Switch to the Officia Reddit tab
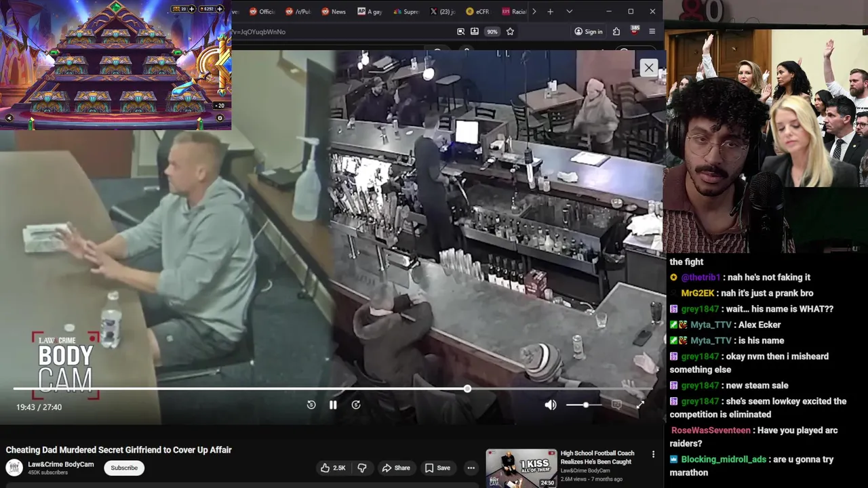Viewport: 868px width, 488px height. click(x=262, y=12)
